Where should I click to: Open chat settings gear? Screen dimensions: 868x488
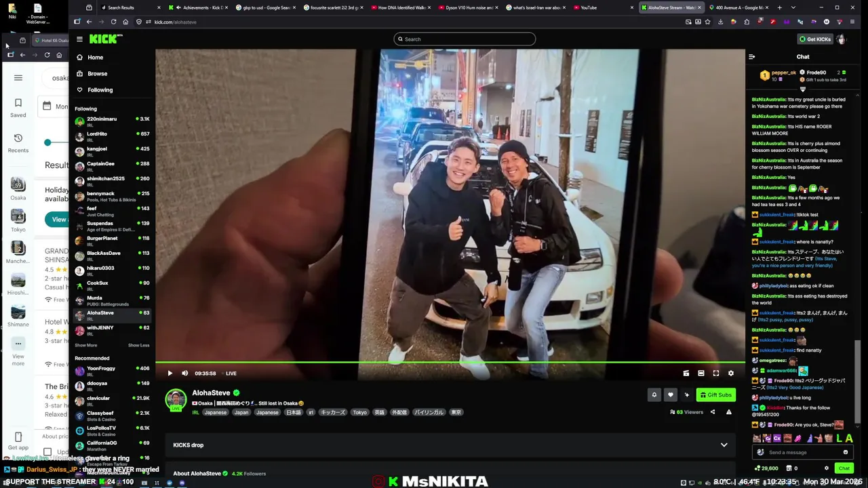click(x=826, y=468)
